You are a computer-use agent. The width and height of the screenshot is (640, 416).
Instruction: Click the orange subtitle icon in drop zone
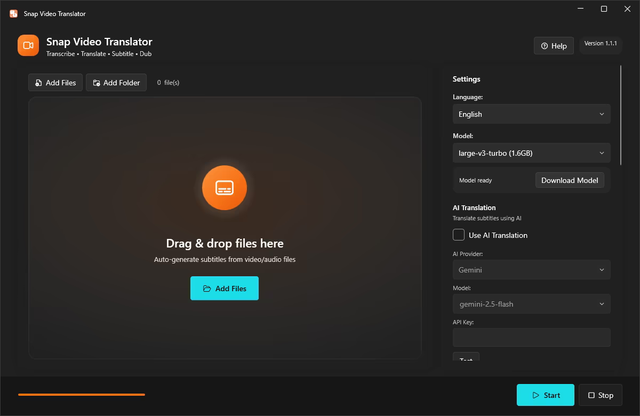[x=224, y=188]
